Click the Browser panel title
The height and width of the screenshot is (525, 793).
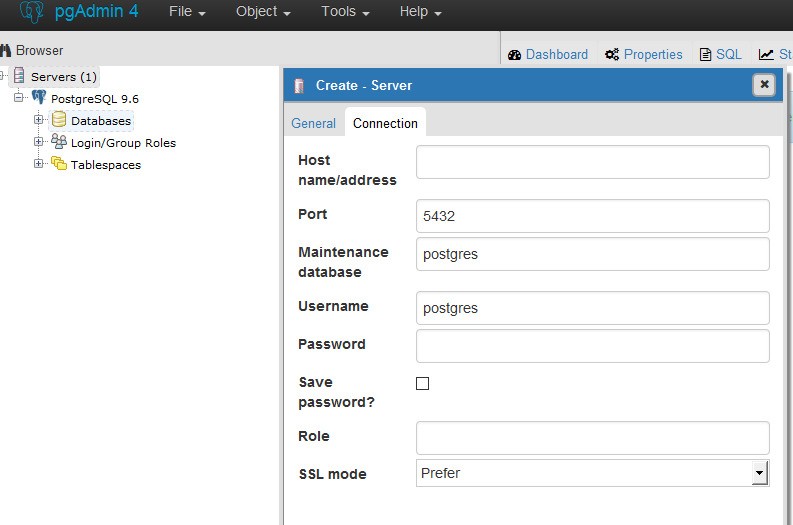pos(39,51)
